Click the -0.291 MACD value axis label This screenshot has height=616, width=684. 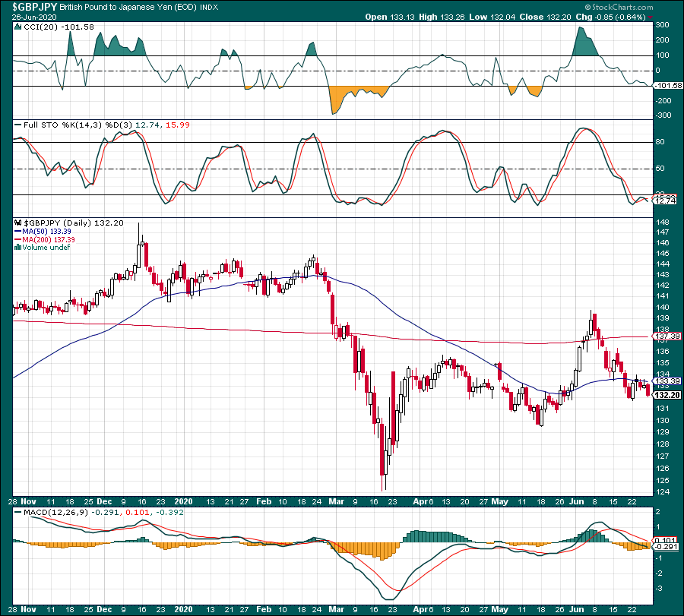666,547
